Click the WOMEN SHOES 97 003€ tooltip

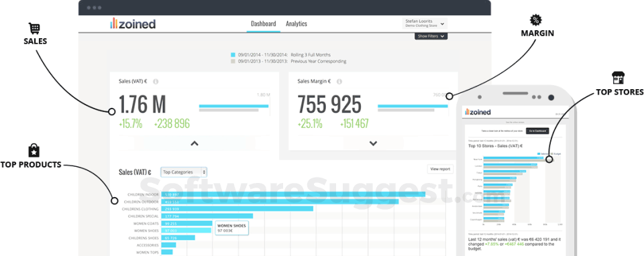click(231, 228)
